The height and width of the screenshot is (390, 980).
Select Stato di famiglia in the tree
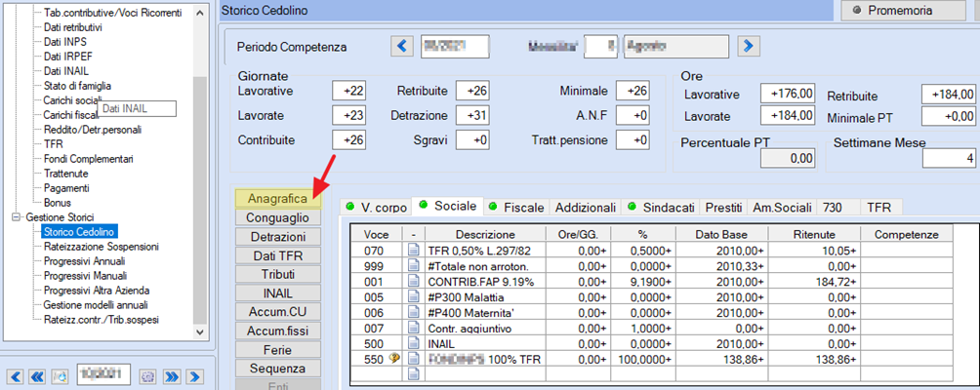click(77, 86)
